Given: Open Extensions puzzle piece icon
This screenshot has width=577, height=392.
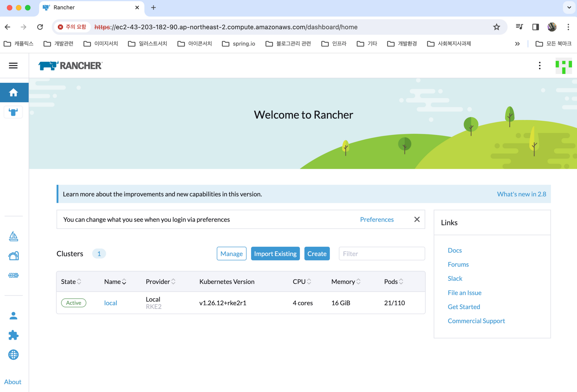Looking at the screenshot, I should (x=13, y=335).
